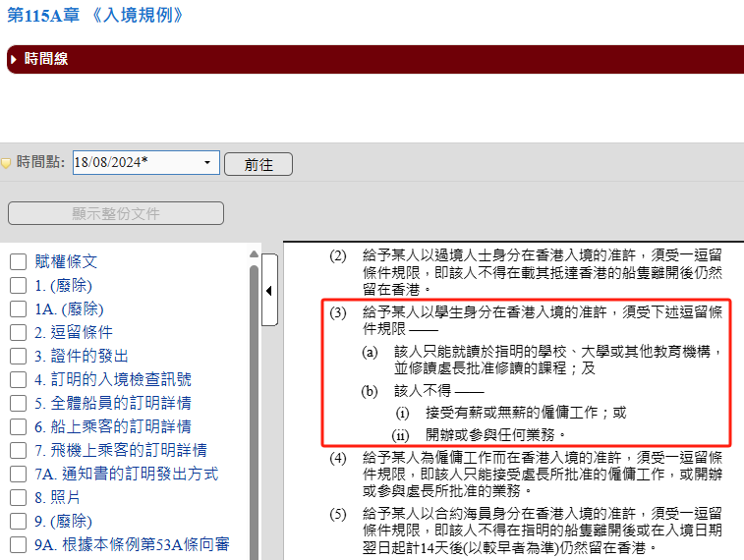Screen dimensions: 744x560
Task: Open the 1. (廢除) section link
Action: tap(63, 286)
